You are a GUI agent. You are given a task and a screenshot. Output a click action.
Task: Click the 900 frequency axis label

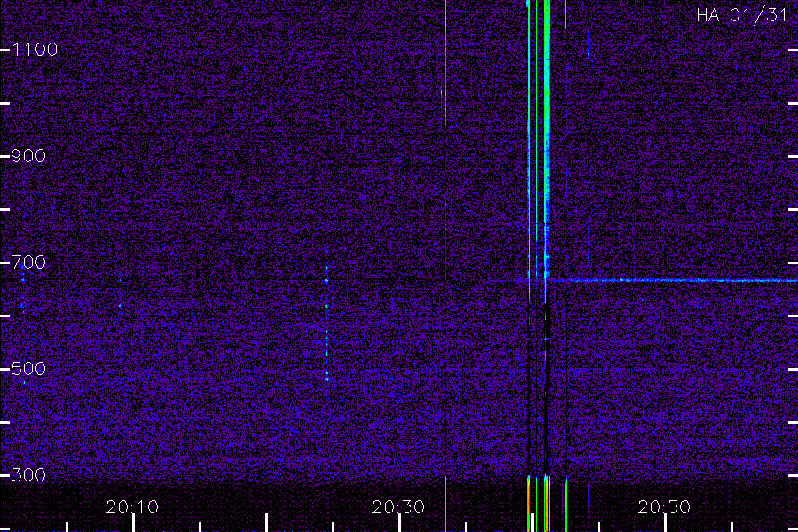pyautogui.click(x=28, y=156)
